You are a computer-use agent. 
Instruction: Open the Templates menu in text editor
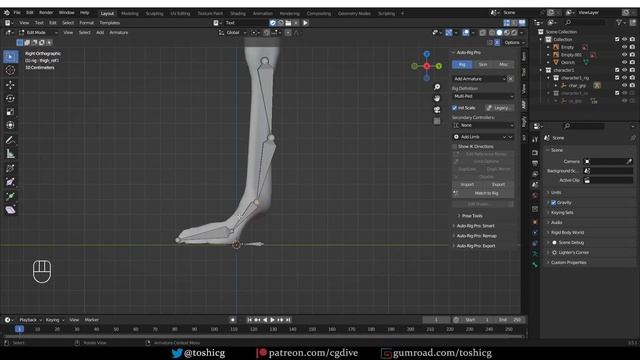click(x=109, y=23)
